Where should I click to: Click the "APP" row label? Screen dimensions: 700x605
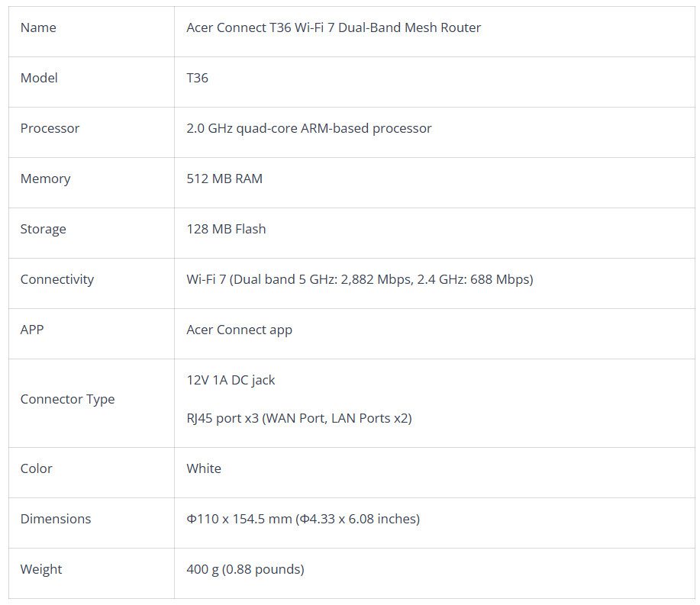[32, 330]
